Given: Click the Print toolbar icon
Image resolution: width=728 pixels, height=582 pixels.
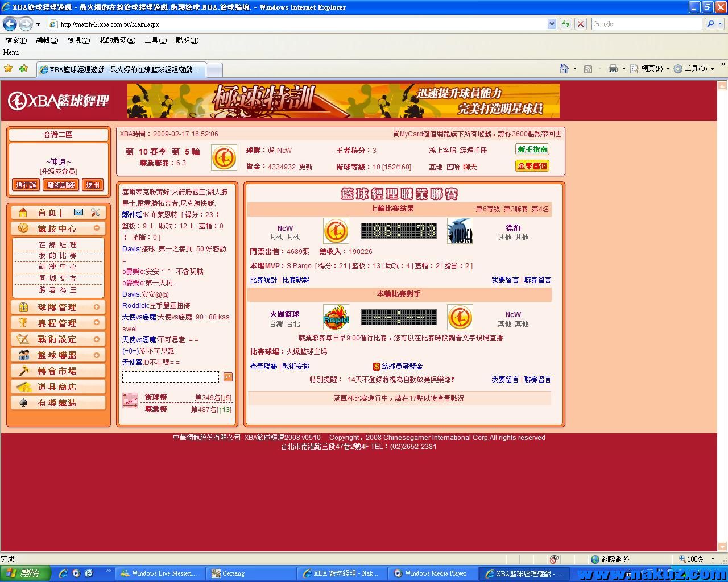Looking at the screenshot, I should (x=613, y=69).
